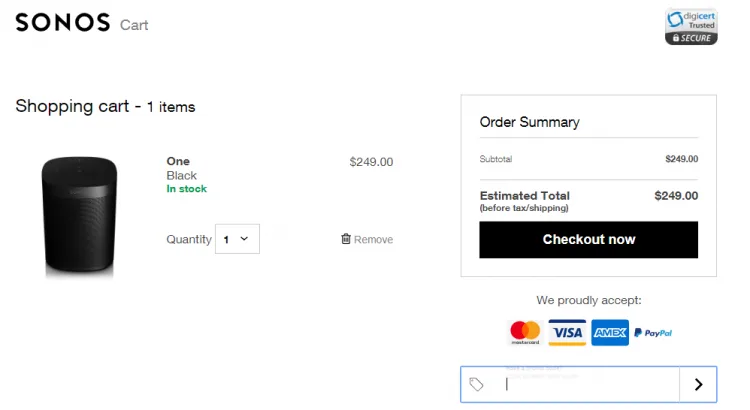
Task: Click the Visa card icon
Action: [567, 332]
